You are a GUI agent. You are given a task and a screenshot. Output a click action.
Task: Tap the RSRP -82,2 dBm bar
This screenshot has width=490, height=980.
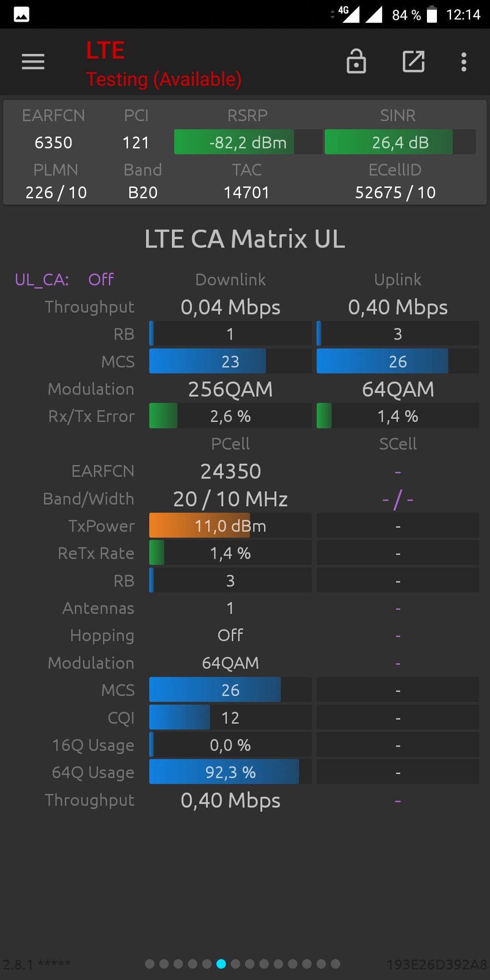[248, 142]
